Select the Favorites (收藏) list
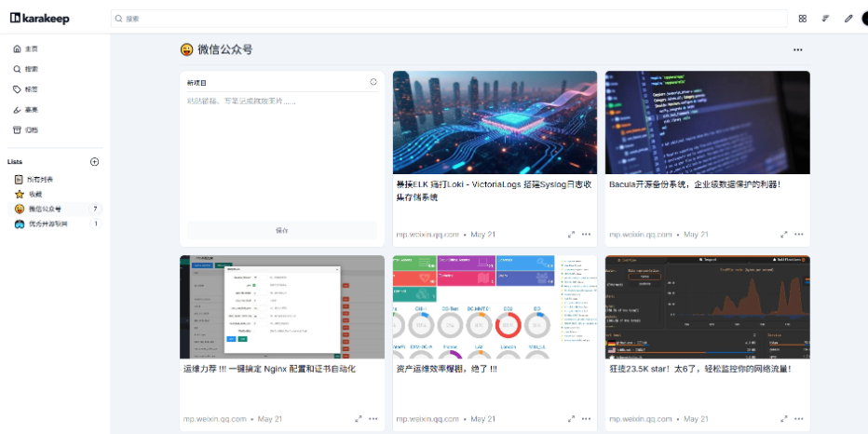868x434 pixels. 34,194
